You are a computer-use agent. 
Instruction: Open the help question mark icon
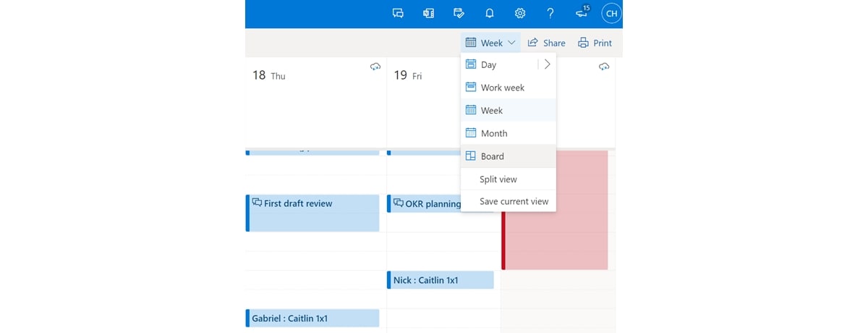[x=550, y=13]
